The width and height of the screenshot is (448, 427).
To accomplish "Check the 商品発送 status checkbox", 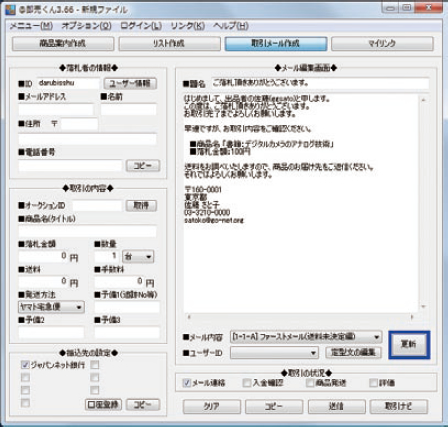I will pos(310,383).
